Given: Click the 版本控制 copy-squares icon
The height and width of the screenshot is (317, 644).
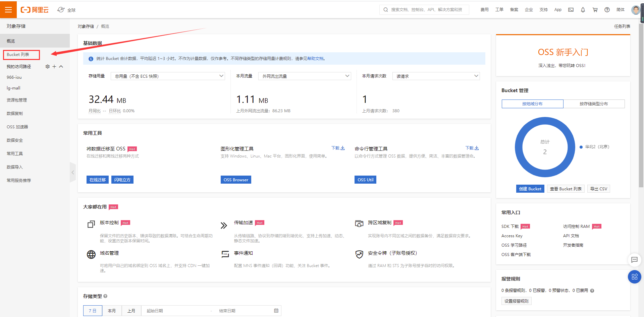Looking at the screenshot, I should click(91, 224).
